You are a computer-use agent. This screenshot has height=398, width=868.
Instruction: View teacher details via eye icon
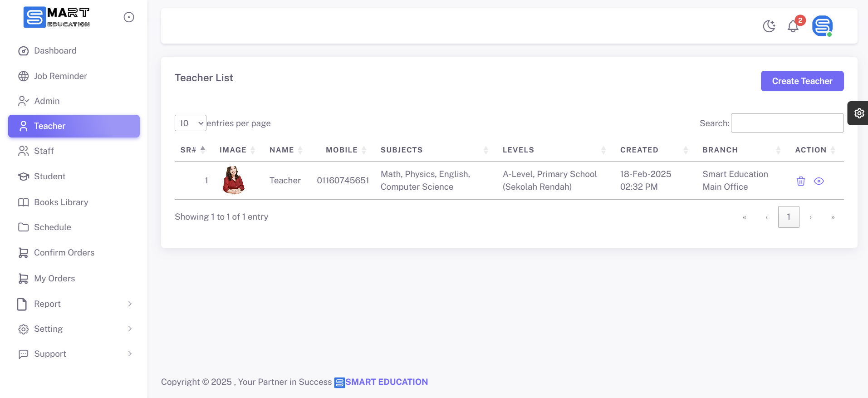click(x=819, y=181)
